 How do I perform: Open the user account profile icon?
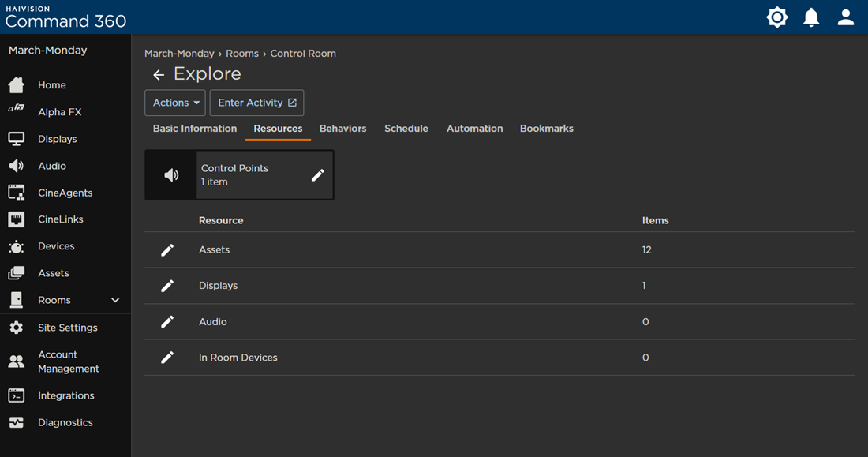(845, 17)
